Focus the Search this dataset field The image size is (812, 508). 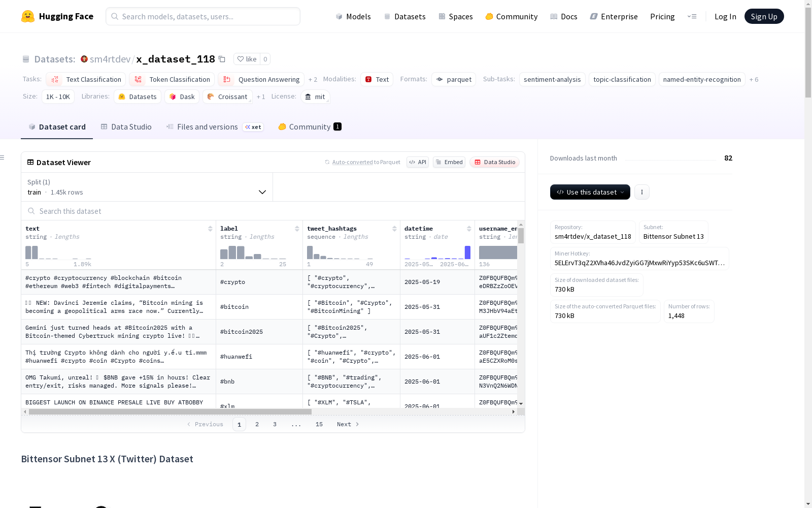pos(273,211)
